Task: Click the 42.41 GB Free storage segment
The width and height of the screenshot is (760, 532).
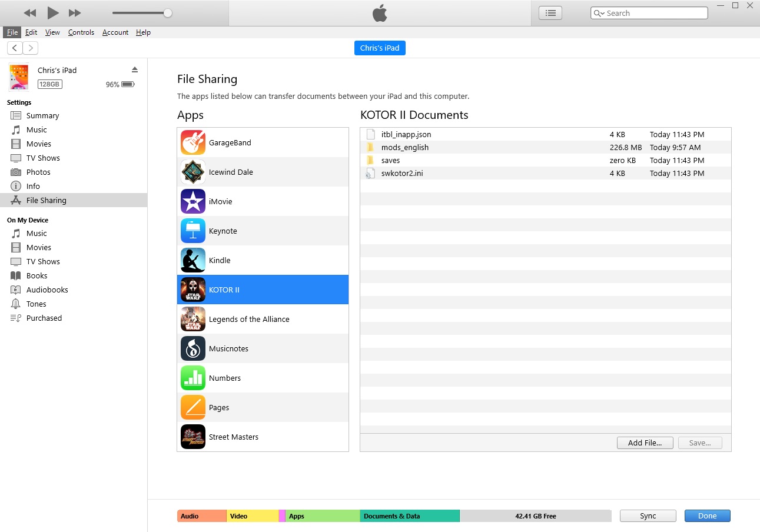Action: coord(536,516)
